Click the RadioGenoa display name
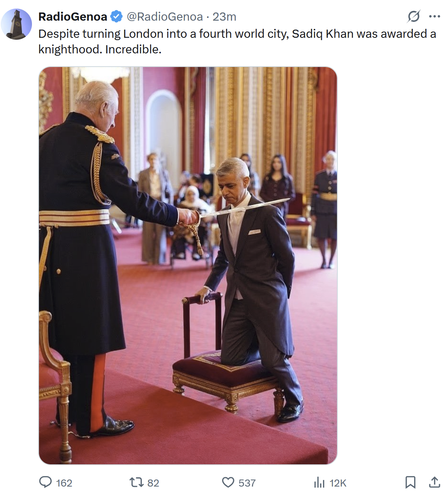Image resolution: width=448 pixels, height=499 pixels. coord(73,17)
